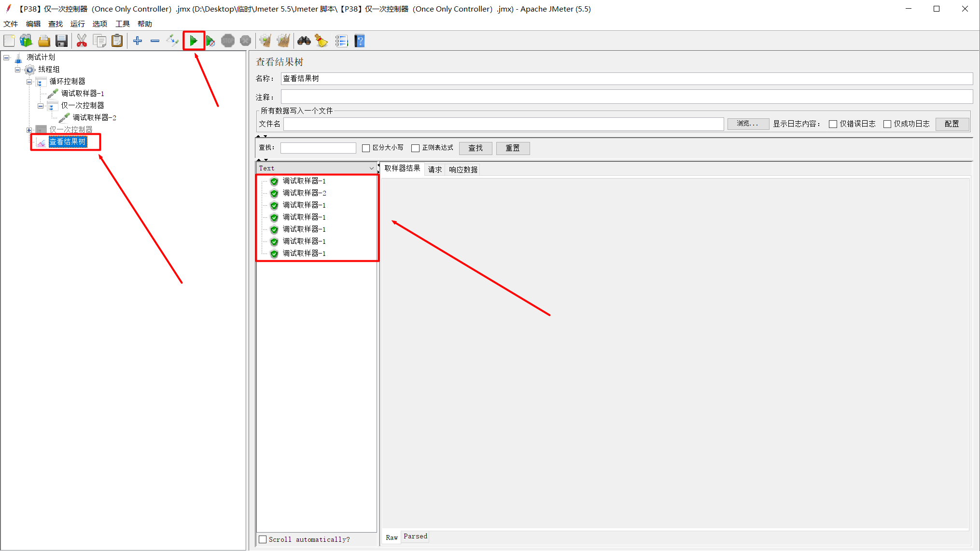Viewport: 980px width, 551px height.
Task: Open the 运行 menu
Action: tap(77, 24)
